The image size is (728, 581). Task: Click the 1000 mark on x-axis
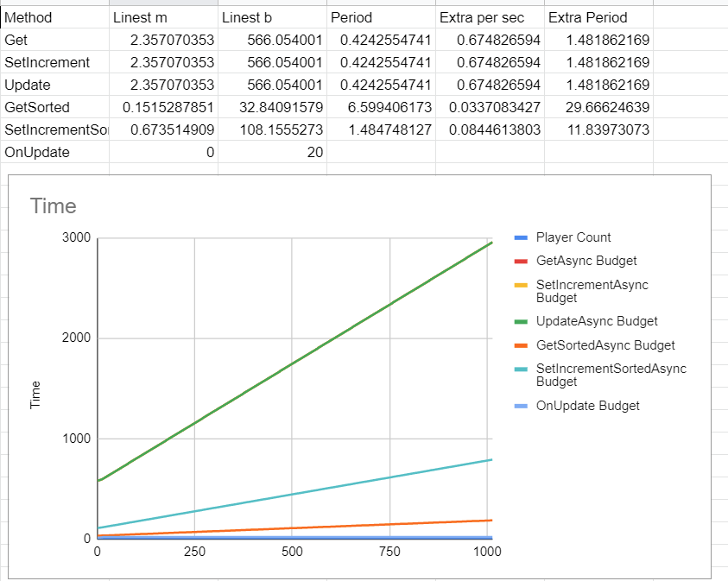(489, 551)
